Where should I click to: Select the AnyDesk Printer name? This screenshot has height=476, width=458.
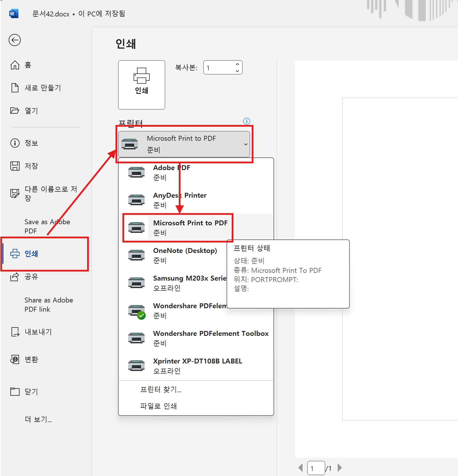(x=180, y=195)
